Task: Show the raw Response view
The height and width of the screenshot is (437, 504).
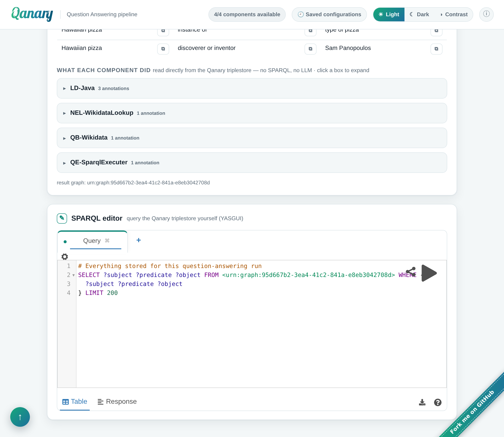Action: (117, 401)
